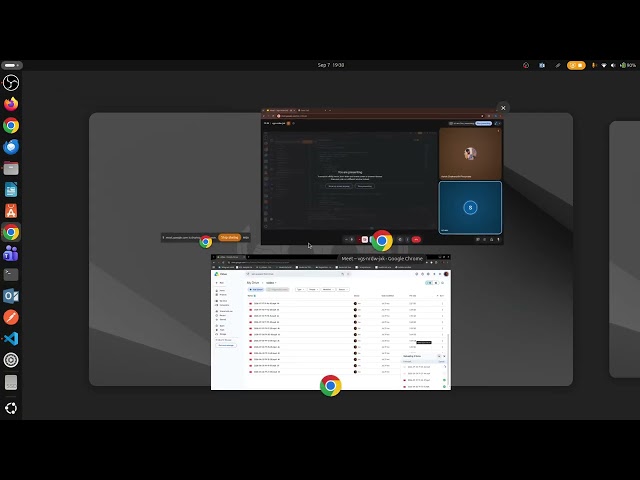Select the highlighted Chrome icon in dock
Image resolution: width=640 pixels, height=480 pixels.
pos(11,232)
